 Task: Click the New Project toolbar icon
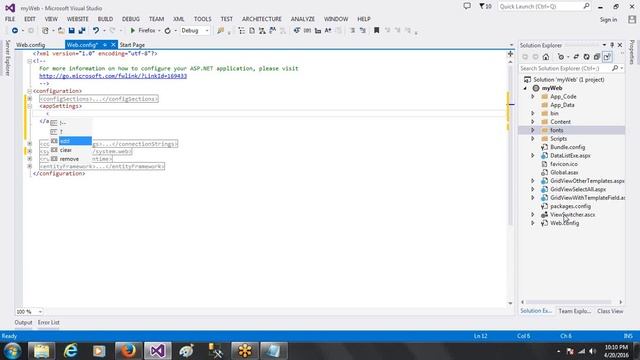pos(45,31)
